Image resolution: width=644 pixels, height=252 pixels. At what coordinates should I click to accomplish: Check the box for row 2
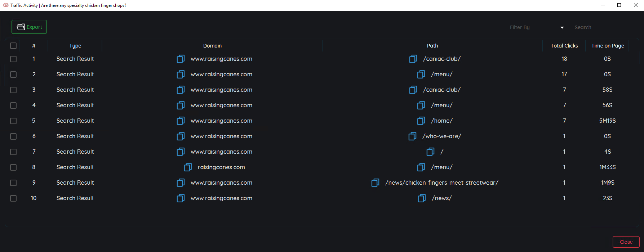coord(13,74)
